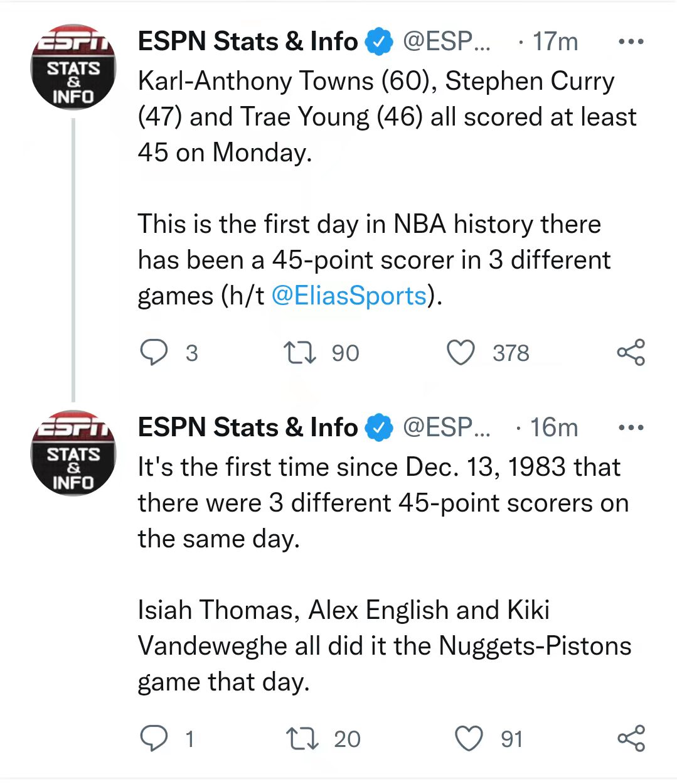Retweet the first tweet with 90 retweets
677x784 pixels.
tap(300, 353)
